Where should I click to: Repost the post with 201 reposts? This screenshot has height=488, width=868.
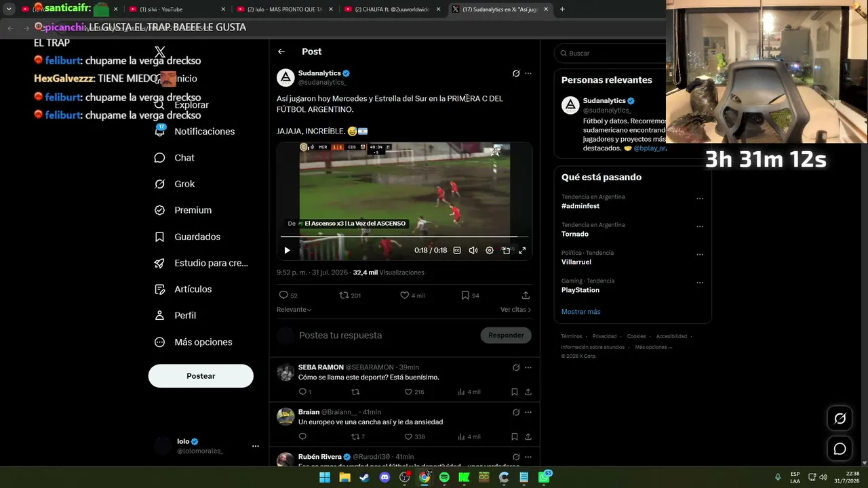[350, 296]
